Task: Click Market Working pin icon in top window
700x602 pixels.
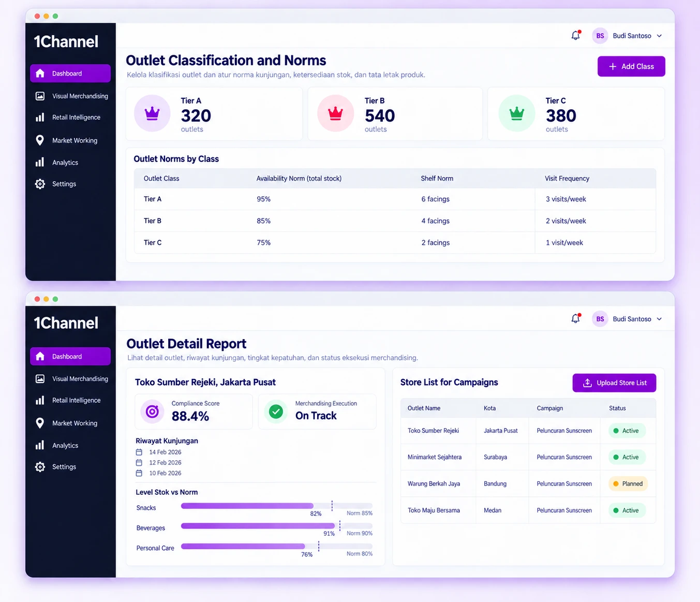Action: click(40, 140)
